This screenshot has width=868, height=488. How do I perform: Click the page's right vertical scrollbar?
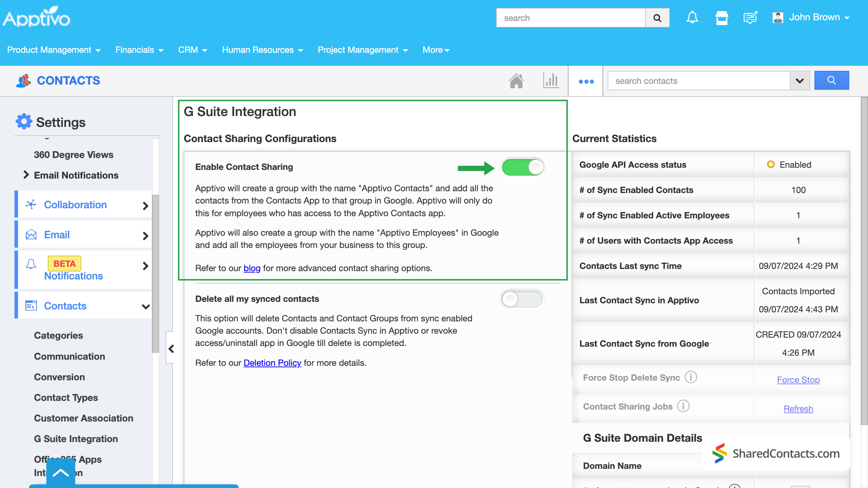(x=864, y=260)
